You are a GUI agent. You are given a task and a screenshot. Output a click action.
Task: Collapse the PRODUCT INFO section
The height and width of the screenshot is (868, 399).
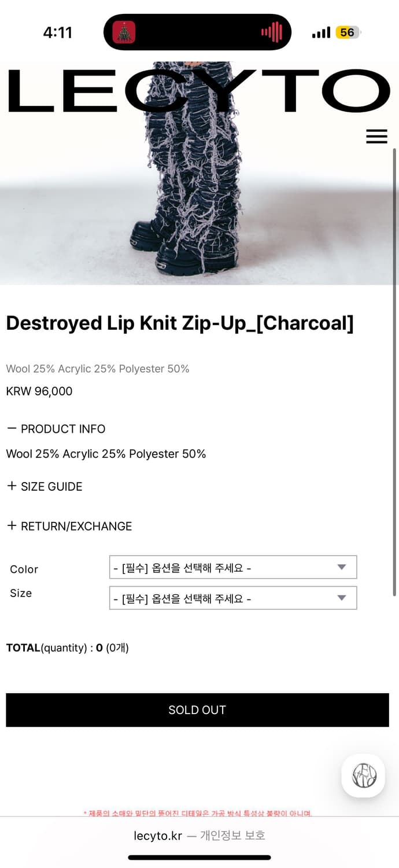tap(56, 429)
